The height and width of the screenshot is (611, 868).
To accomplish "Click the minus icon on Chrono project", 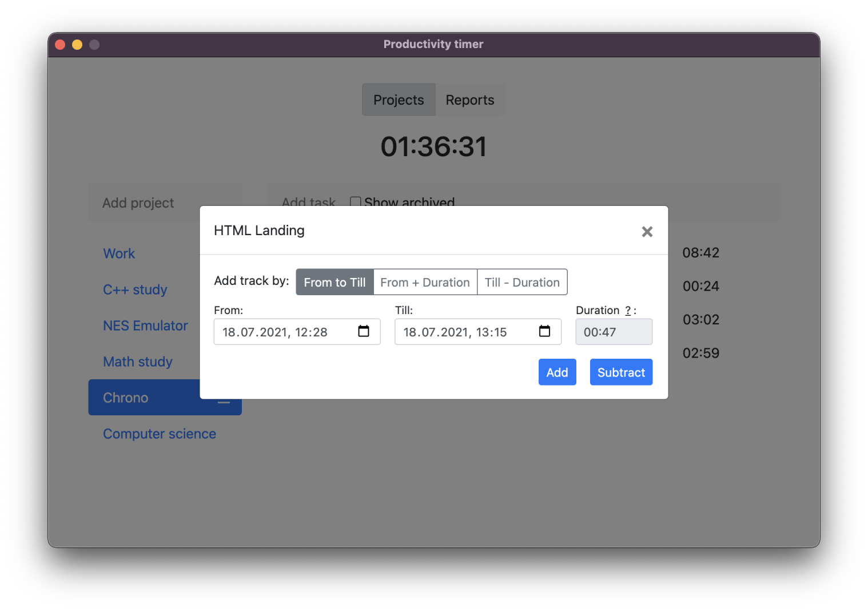I will click(x=224, y=402).
